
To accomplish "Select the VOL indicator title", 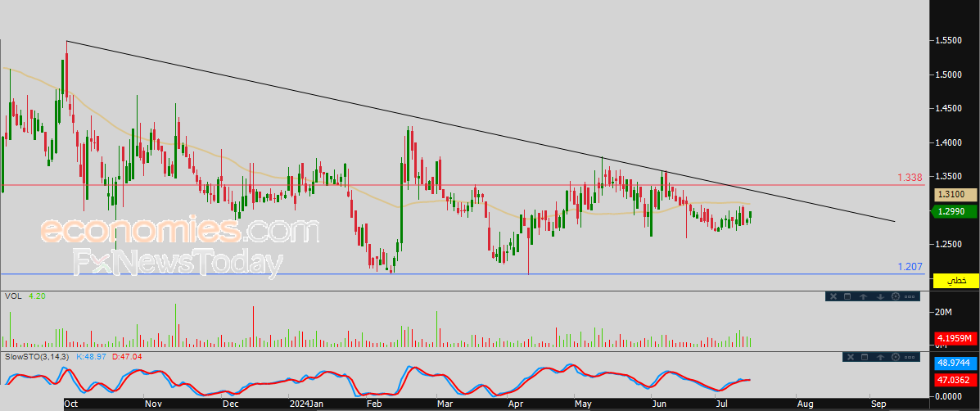I will 12,297.
